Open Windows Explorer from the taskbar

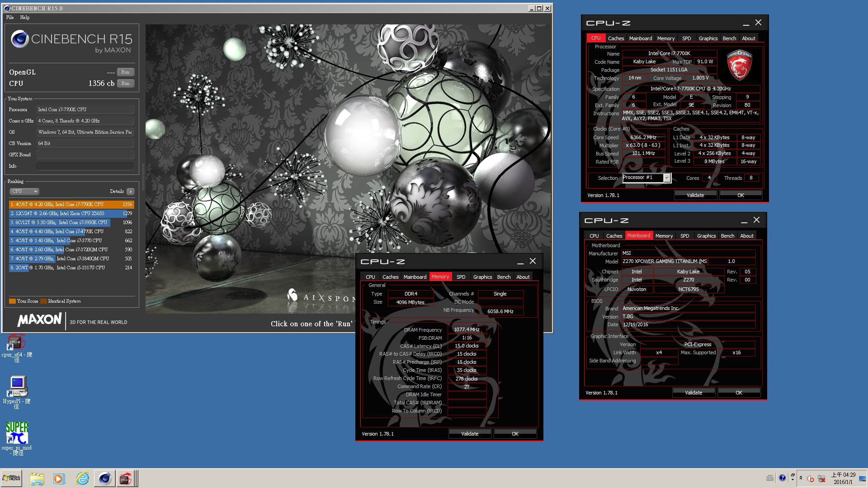tap(37, 479)
